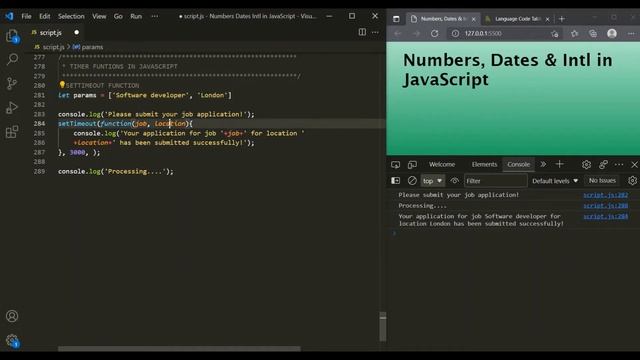640x360 pixels.
Task: Go back in the browser
Action: [398, 33]
